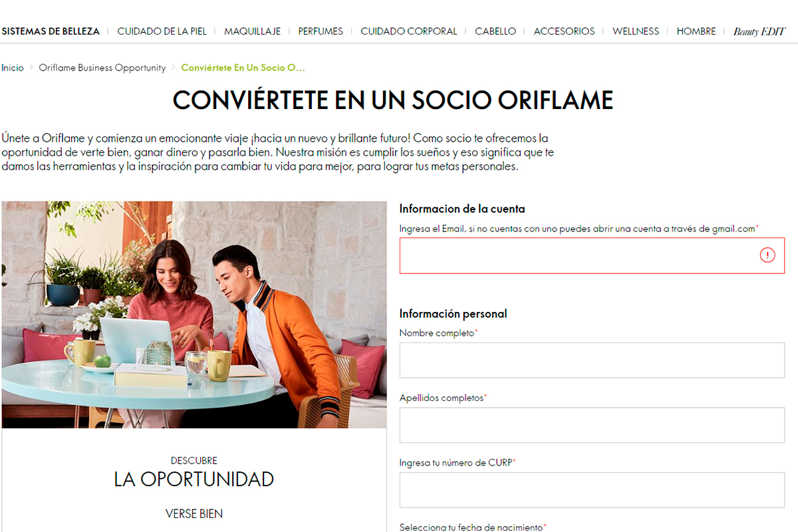798x532 pixels.
Task: Open the Accesorios menu
Action: pyautogui.click(x=564, y=31)
